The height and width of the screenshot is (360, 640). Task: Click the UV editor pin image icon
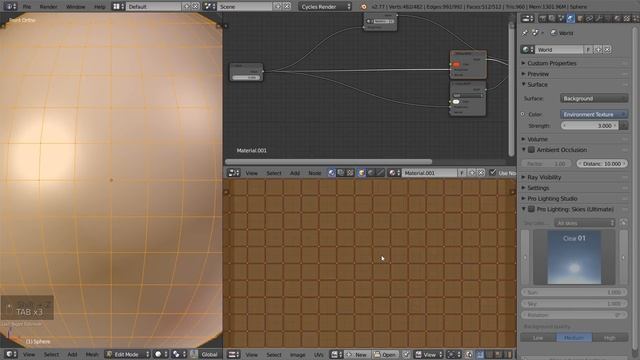[406, 355]
